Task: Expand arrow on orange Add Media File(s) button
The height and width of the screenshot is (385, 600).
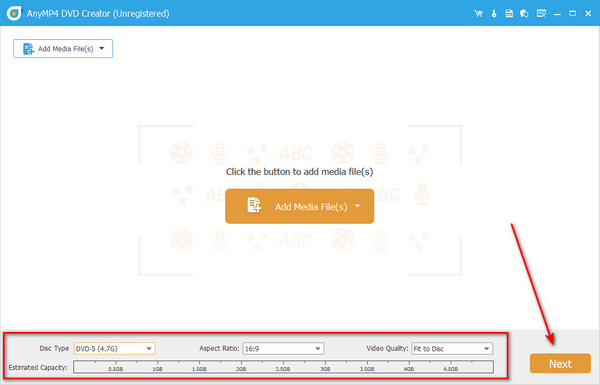Action: point(357,206)
